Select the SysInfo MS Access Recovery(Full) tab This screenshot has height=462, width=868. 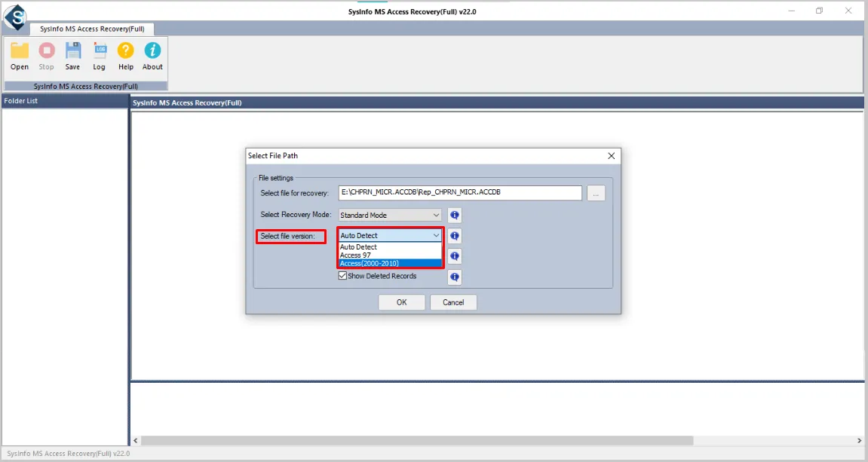coord(92,29)
